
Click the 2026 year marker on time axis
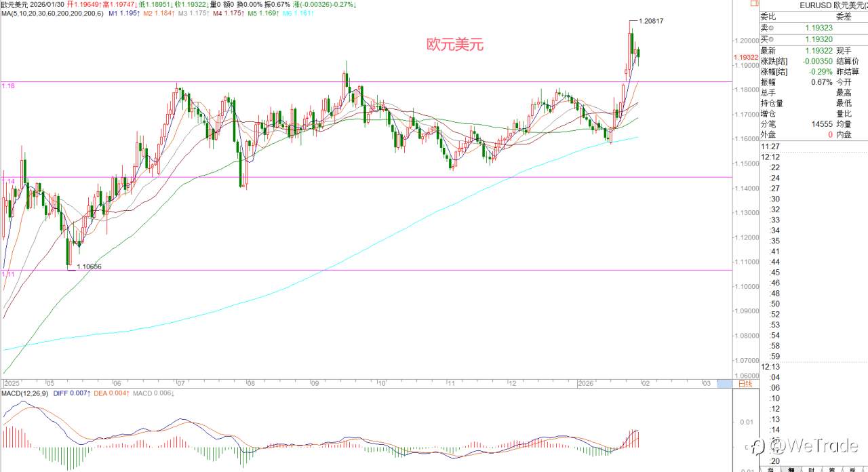pos(586,384)
